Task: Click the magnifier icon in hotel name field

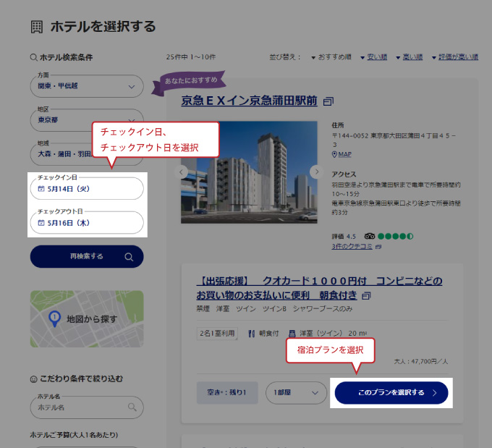Action: tap(132, 407)
